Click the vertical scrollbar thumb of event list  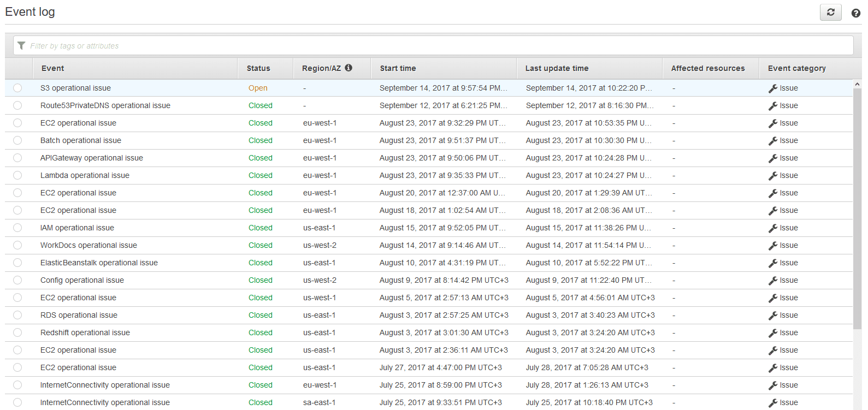[x=857, y=209]
